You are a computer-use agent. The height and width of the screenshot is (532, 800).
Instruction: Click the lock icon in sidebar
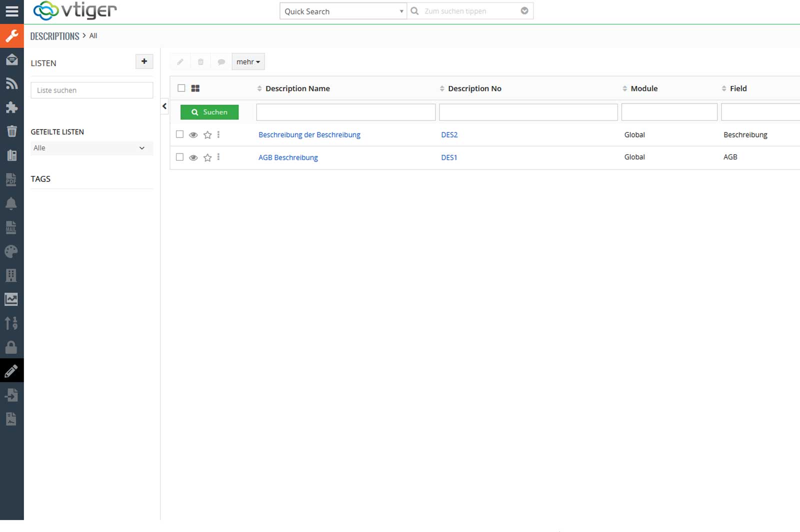[11, 347]
